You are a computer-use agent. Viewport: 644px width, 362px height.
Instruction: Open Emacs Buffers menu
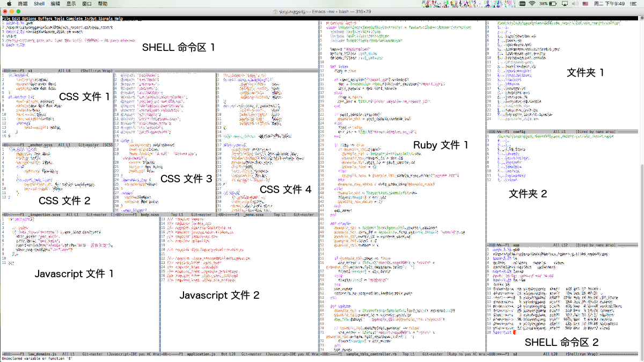coord(46,18)
